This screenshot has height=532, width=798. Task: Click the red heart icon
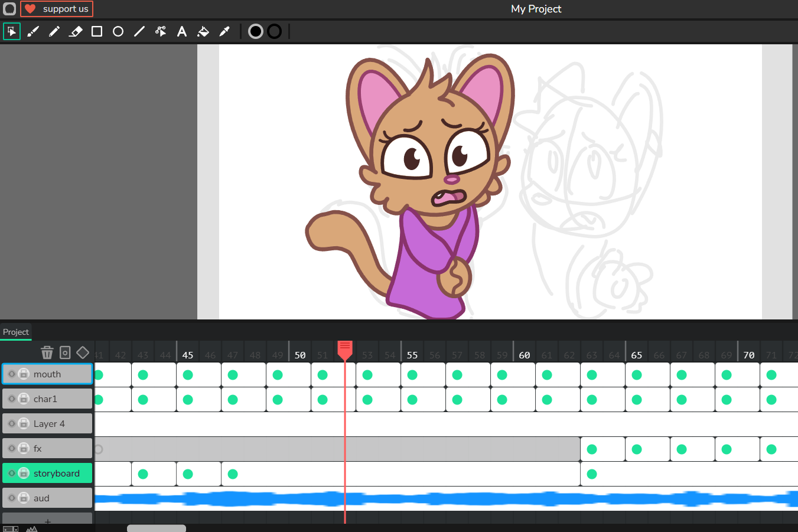click(30, 9)
